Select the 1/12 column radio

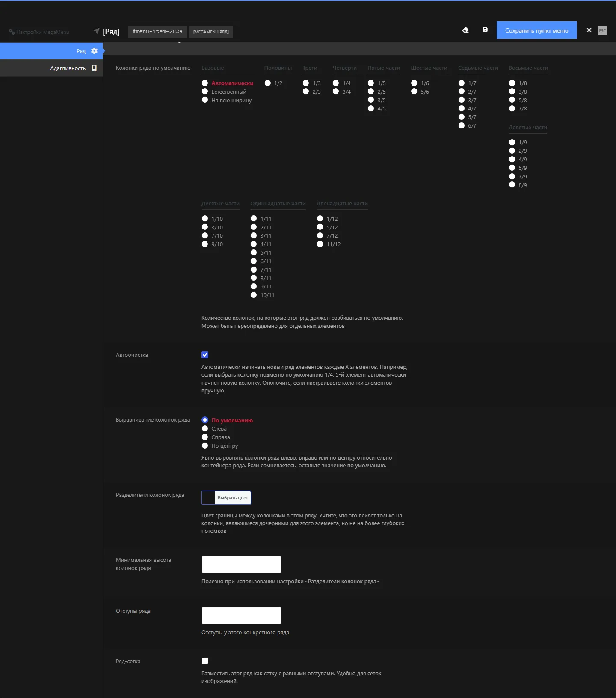click(x=320, y=218)
